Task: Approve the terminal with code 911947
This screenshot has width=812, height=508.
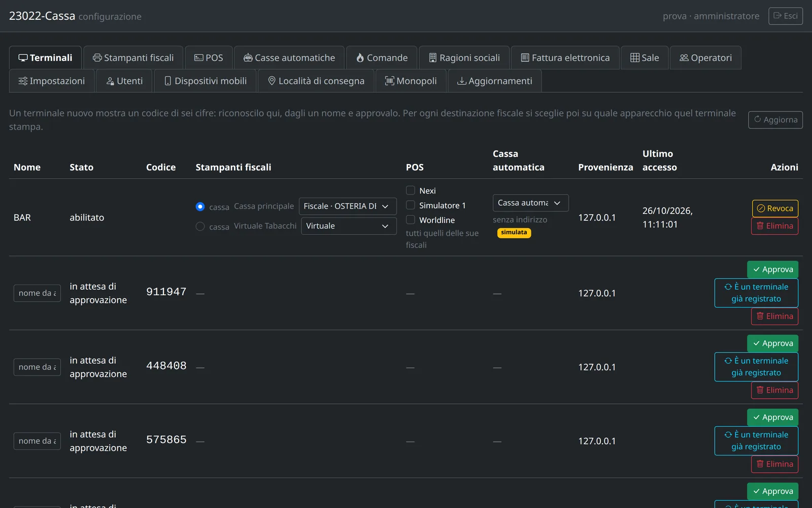Action: pos(772,269)
